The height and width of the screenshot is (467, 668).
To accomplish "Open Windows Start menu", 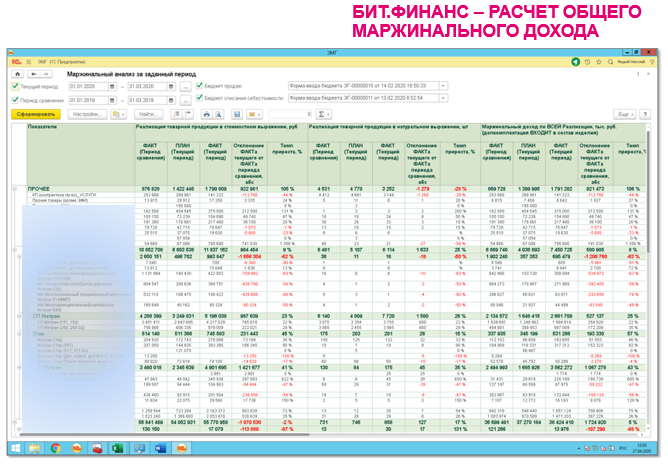I will click(16, 448).
